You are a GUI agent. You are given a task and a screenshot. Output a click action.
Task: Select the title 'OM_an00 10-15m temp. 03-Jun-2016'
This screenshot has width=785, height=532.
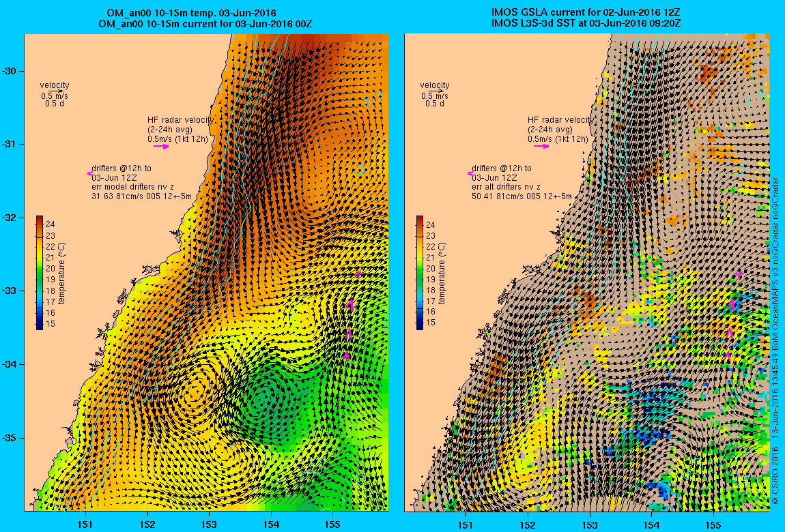coord(191,13)
